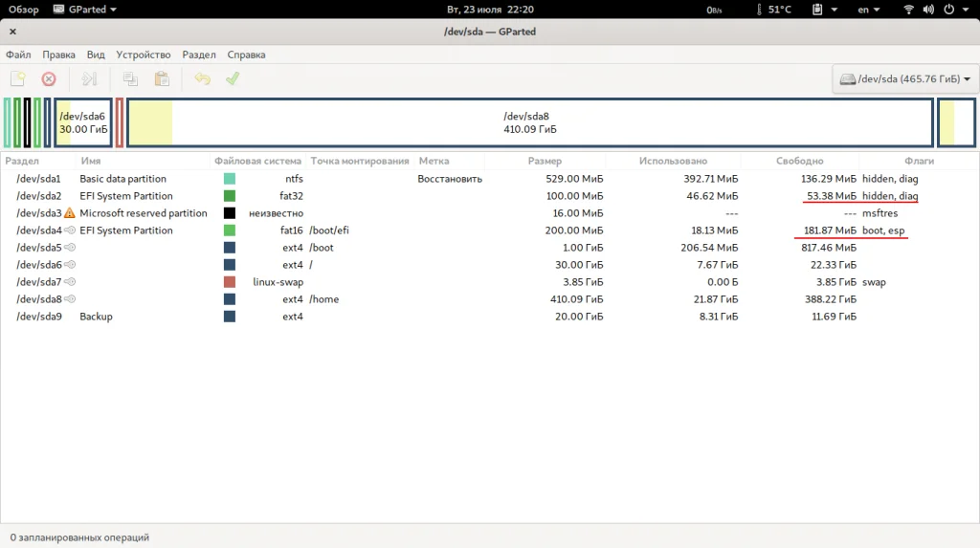Sort by the Размер column header
Viewport: 980px width, 548px height.
point(545,161)
